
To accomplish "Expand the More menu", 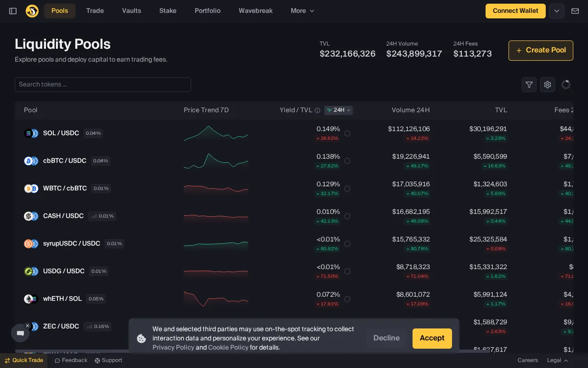I will tap(303, 11).
